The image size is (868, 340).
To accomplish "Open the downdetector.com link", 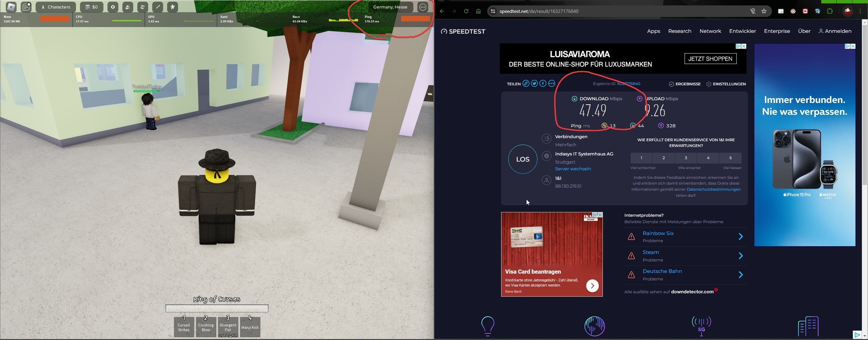I will coord(692,292).
